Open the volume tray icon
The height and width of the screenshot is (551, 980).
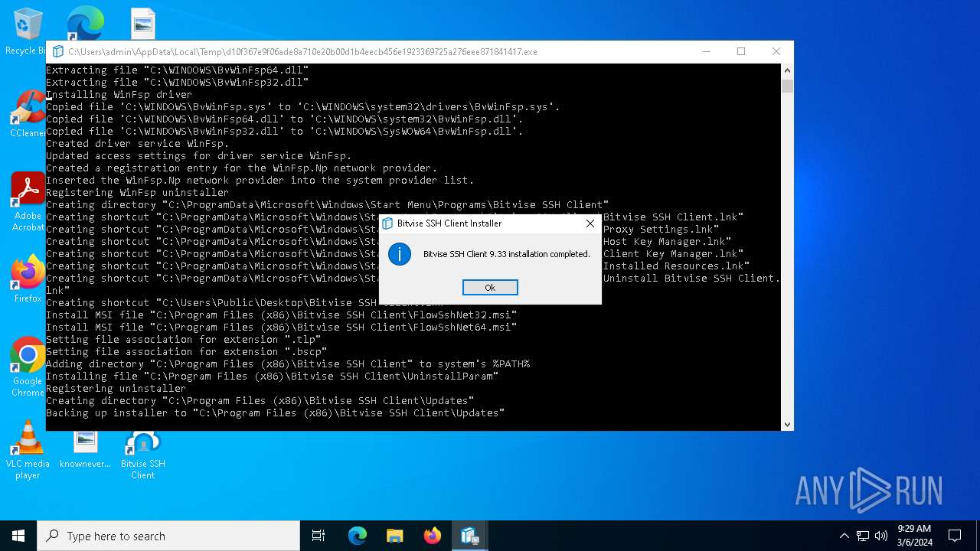[x=881, y=536]
